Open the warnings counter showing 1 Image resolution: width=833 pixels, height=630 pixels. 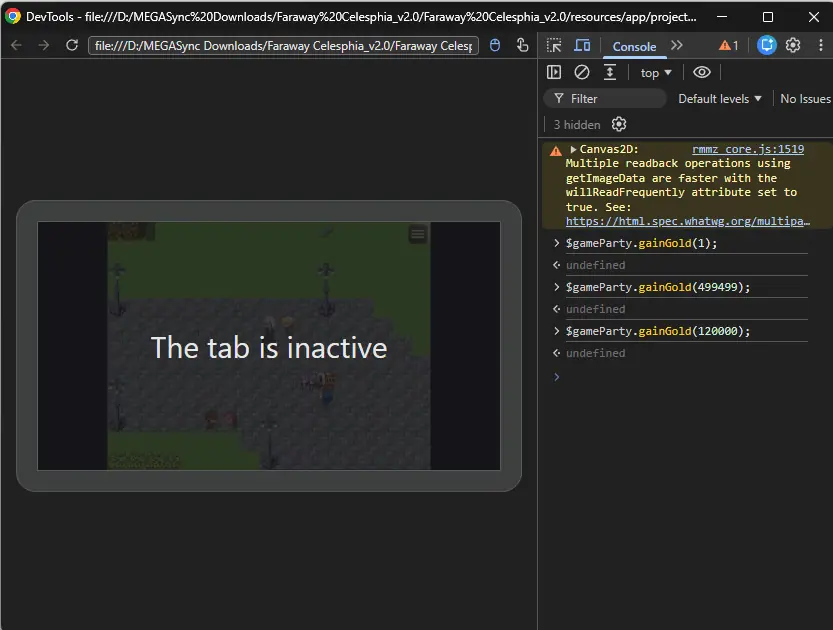coord(728,46)
